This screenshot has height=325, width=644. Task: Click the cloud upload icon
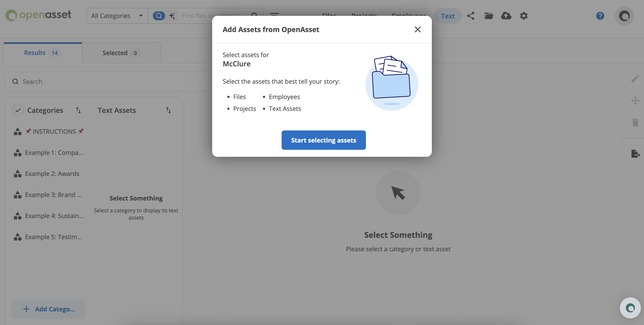pyautogui.click(x=506, y=16)
